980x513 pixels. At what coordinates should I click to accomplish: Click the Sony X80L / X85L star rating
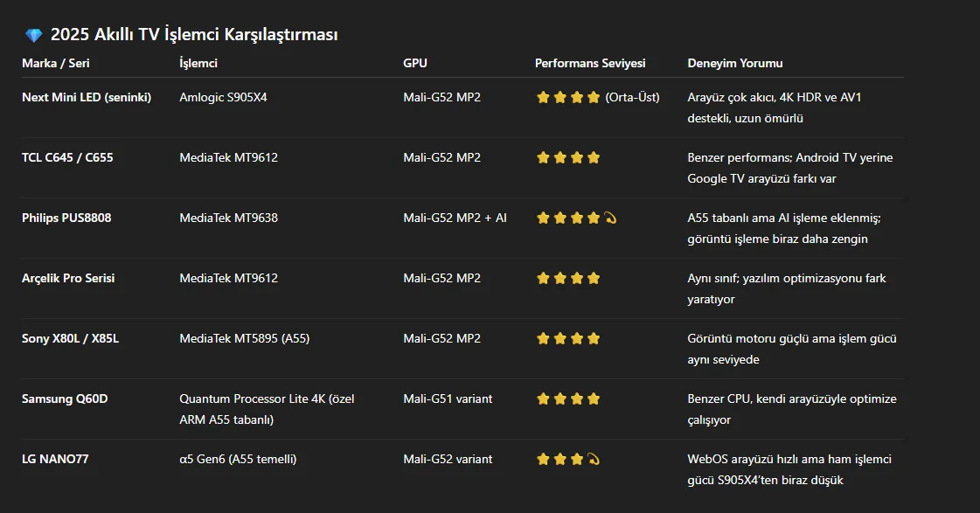[568, 338]
